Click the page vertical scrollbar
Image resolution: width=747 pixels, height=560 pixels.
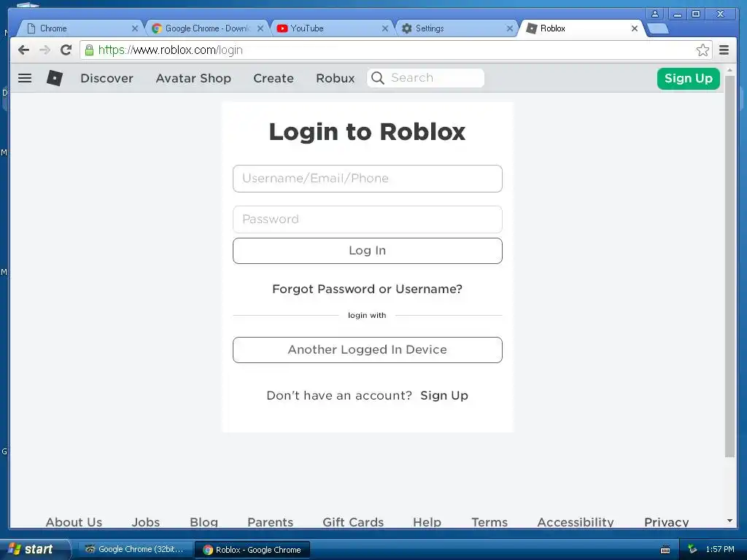point(729,266)
